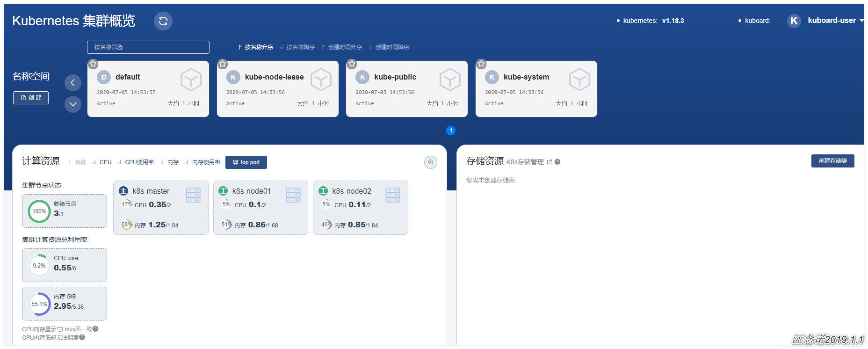Click the server icon on k8s-node01 card

pyautogui.click(x=293, y=195)
